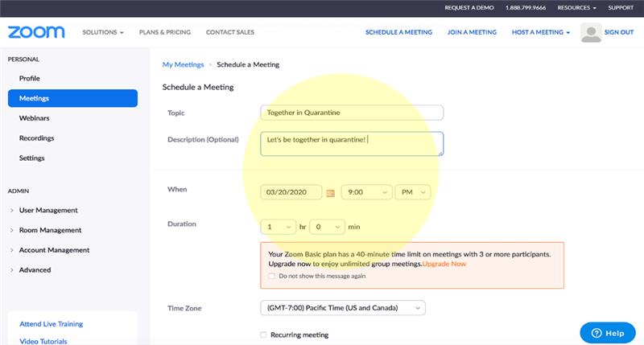Screen dimensions: 644x345
Task: Check 'Do not show this message again'
Action: click(x=271, y=276)
